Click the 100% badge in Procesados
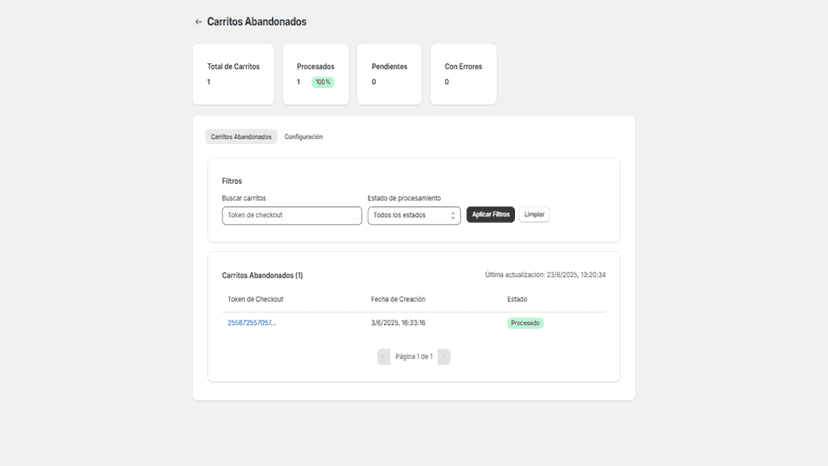 point(323,82)
